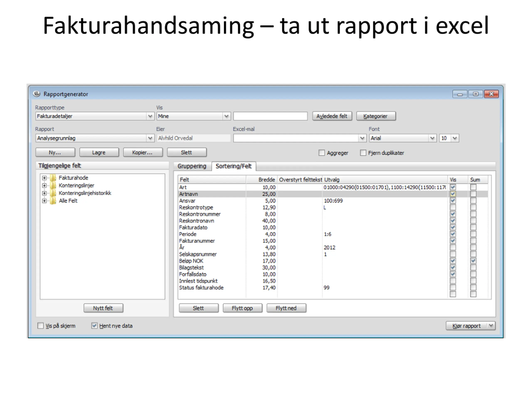The width and height of the screenshot is (532, 399).
Task: Toggle Vis checkbox for Status fakturahode row
Action: coord(453,287)
